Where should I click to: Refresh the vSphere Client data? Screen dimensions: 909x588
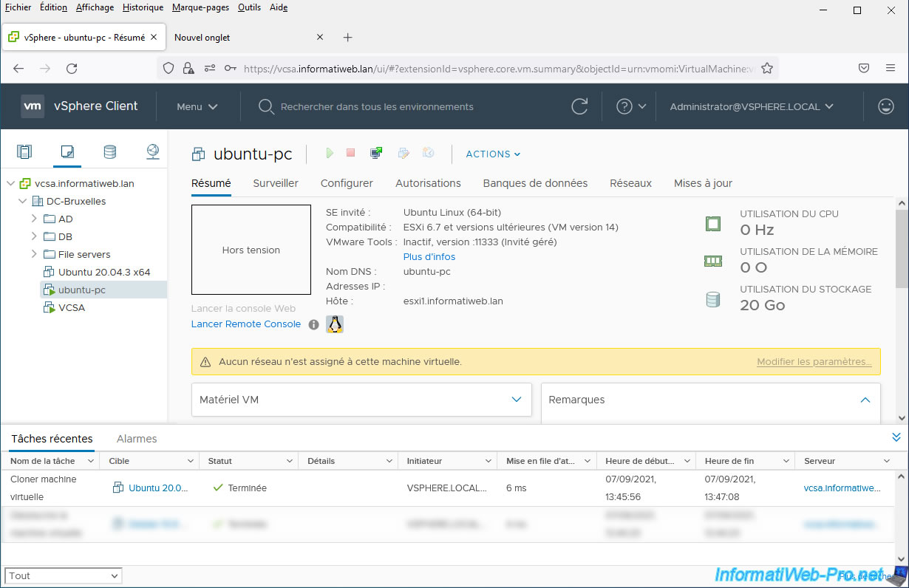(580, 106)
